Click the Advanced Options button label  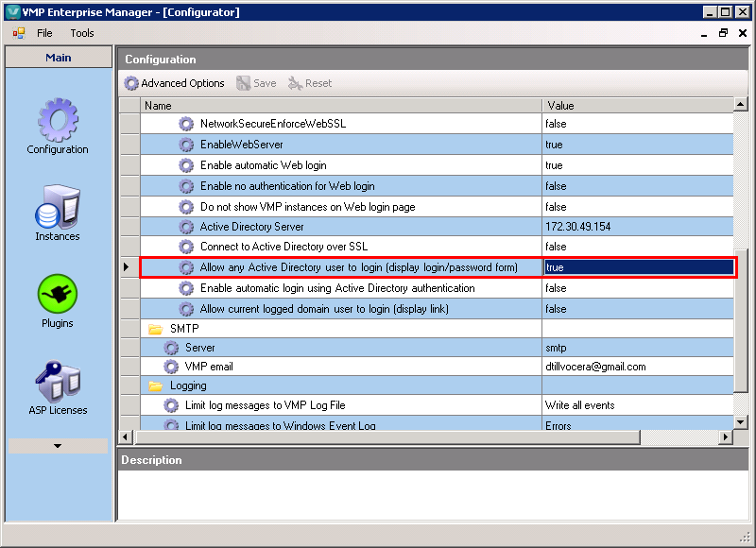(x=182, y=83)
